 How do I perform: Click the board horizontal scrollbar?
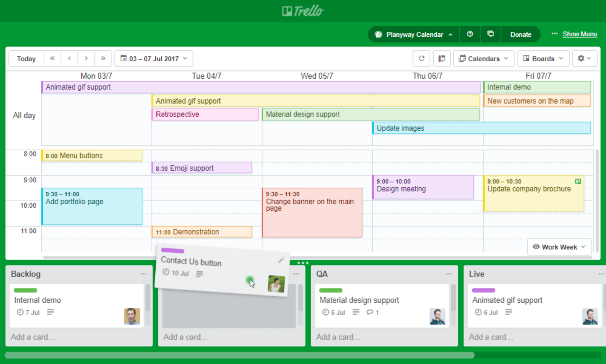coord(240,355)
